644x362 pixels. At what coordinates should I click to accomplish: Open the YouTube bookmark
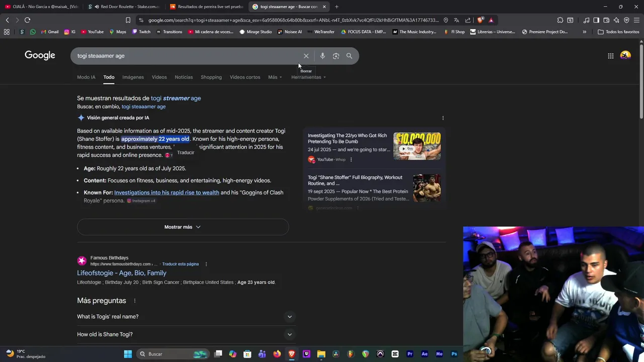click(x=92, y=32)
